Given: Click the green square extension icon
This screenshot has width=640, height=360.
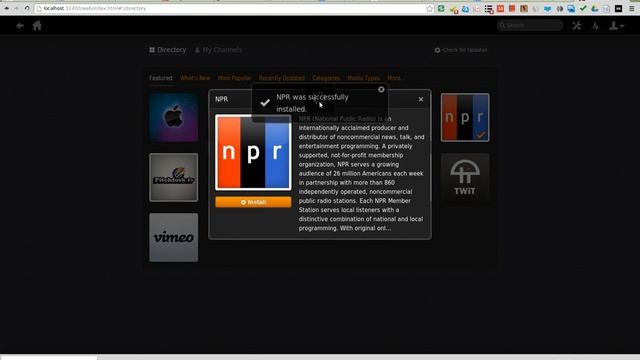Looking at the screenshot, I should (x=441, y=9).
